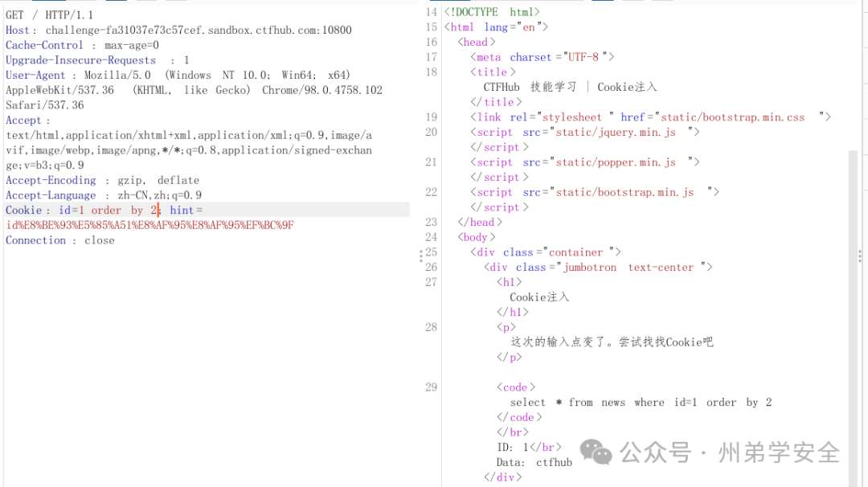Click the Upgrade-Insecure-Requests header line

click(97, 59)
